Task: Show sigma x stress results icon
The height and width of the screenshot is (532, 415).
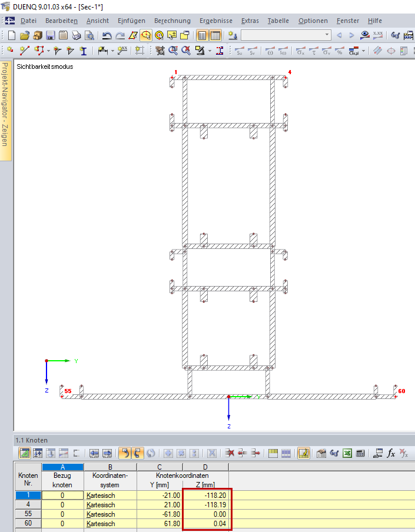Action: click(x=301, y=51)
